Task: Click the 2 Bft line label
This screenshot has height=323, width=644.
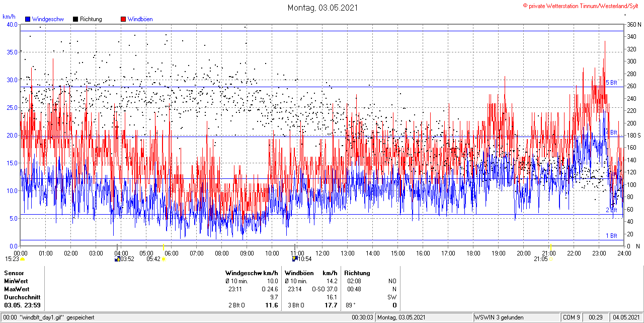Action: coord(611,210)
